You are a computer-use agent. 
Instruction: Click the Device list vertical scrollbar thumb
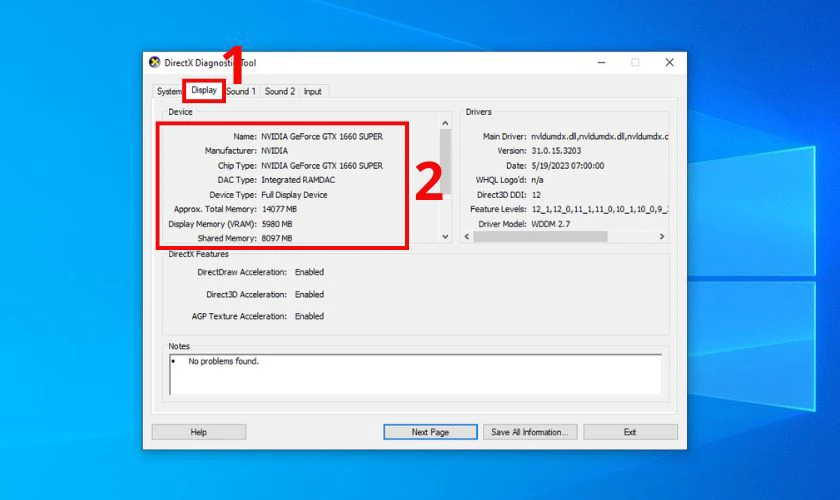coord(445,161)
